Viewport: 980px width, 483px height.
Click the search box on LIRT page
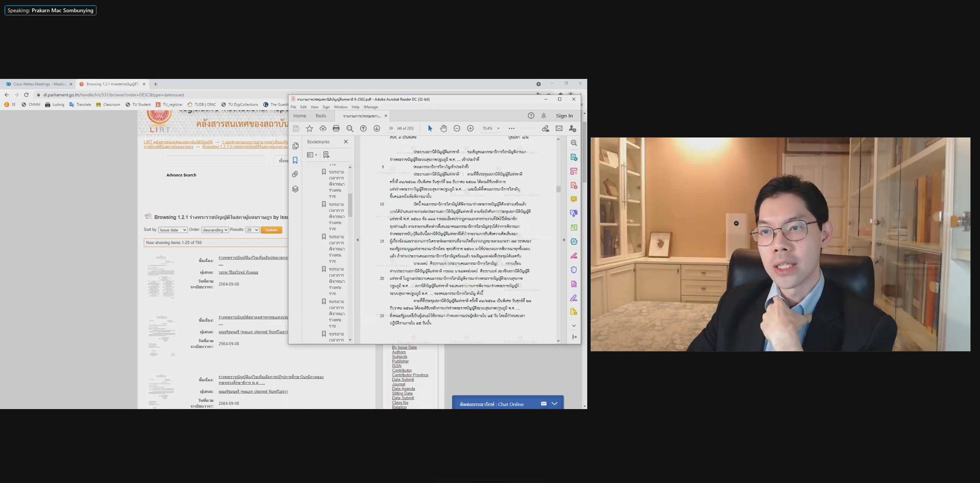(x=216, y=160)
